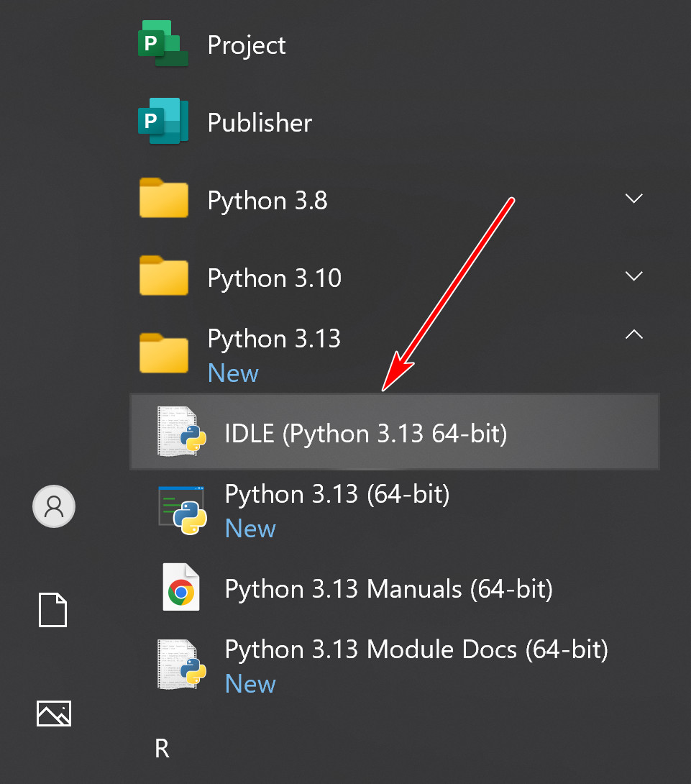The height and width of the screenshot is (784, 691).
Task: Open Documents via the sidebar page icon
Action: [x=54, y=610]
